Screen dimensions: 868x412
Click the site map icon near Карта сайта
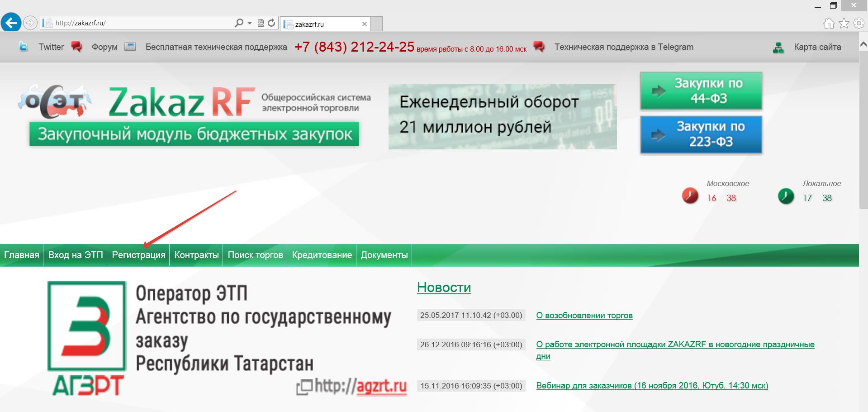778,48
